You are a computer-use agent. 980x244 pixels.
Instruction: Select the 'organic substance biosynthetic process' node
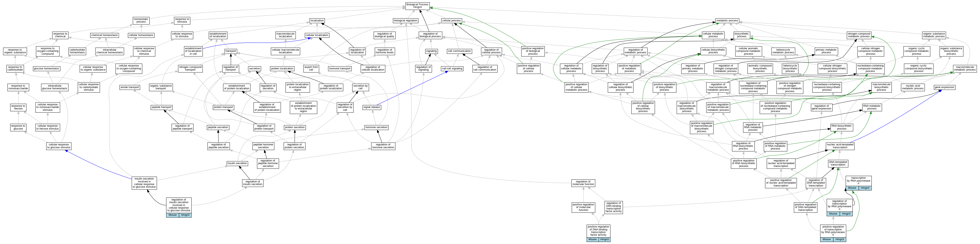click(x=951, y=51)
